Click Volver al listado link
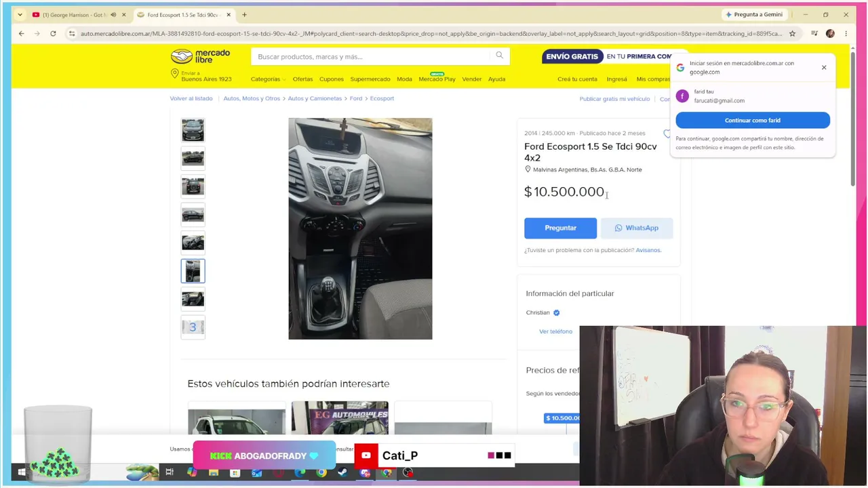 [x=191, y=98]
